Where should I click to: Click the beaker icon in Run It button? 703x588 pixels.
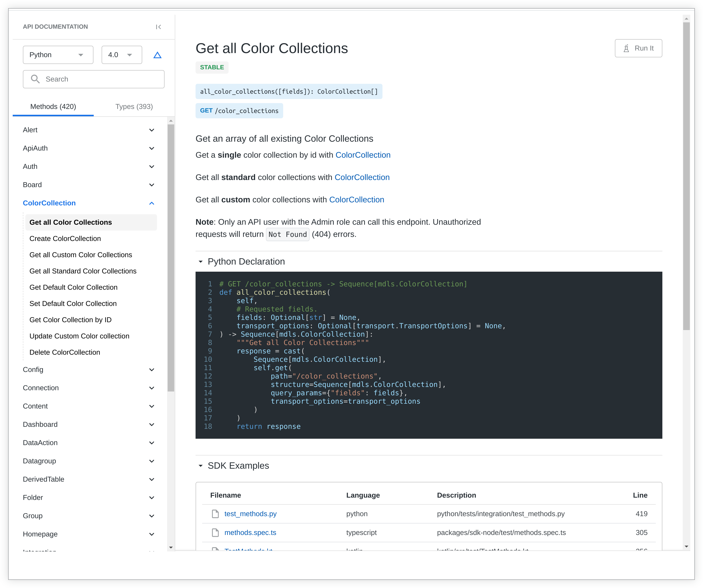[626, 48]
